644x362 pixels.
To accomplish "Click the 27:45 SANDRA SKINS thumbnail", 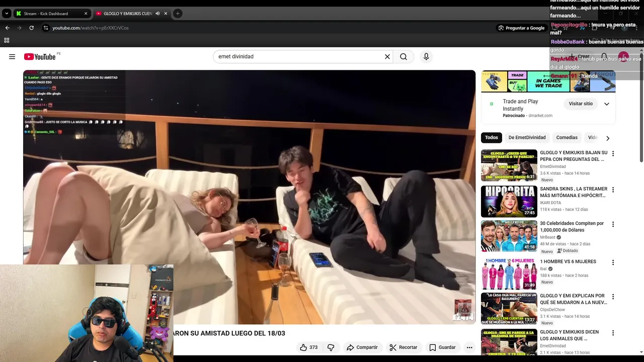I will pos(509,202).
